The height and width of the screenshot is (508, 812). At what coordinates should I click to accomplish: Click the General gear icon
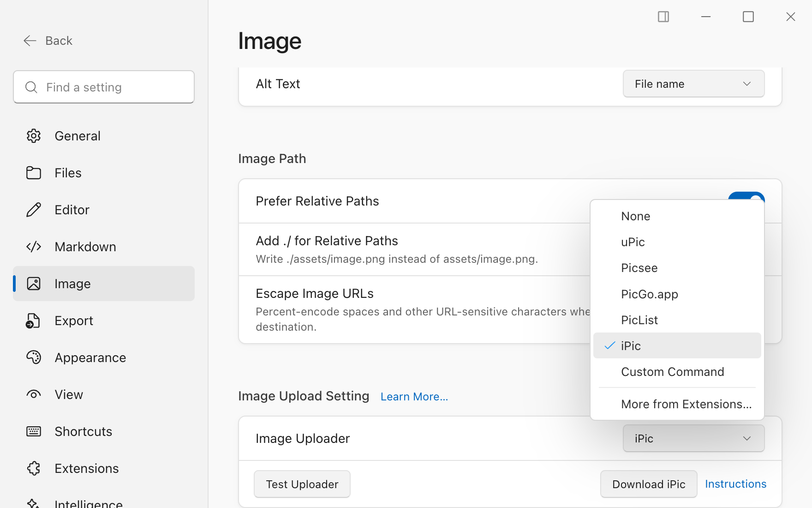point(34,136)
